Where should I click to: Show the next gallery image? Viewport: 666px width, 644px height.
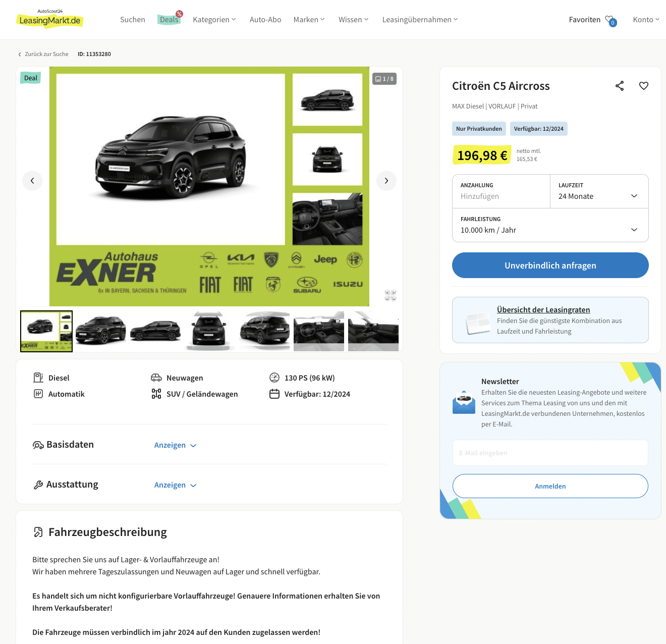tap(386, 181)
